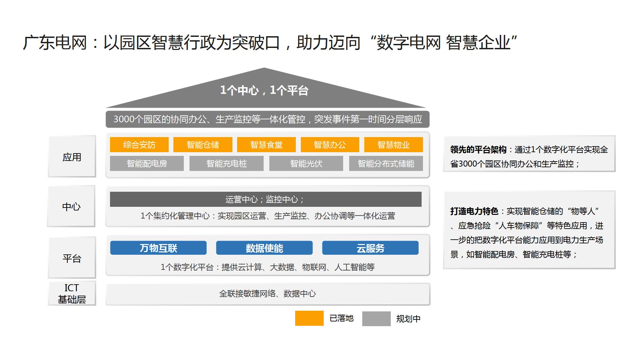The height and width of the screenshot is (362, 644).
Task: Click the line 景，如智能配电房、智能充电桩等
Action: point(514,254)
